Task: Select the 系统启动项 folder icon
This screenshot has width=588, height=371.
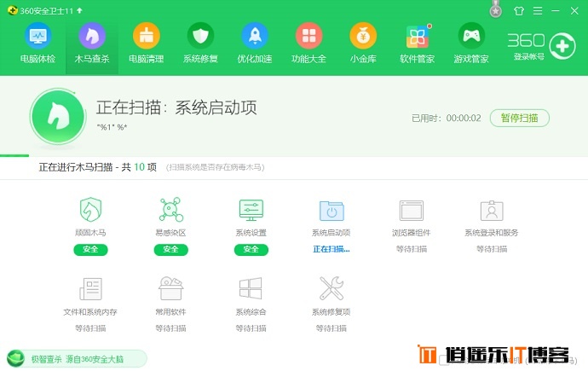Action: point(331,211)
